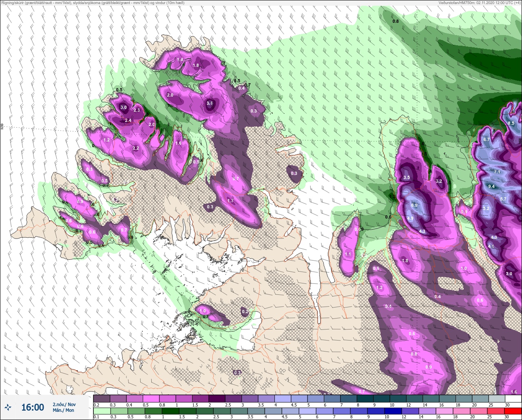
Task: Click the 5.2 precipitation value on the map
Action: coord(486,208)
